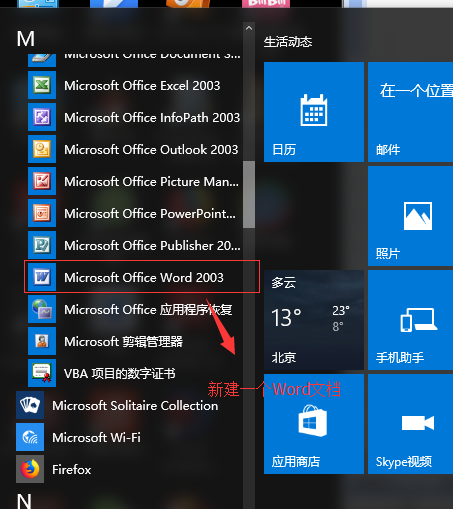
Task: Open Picture Manager app icon
Action: coord(42,181)
